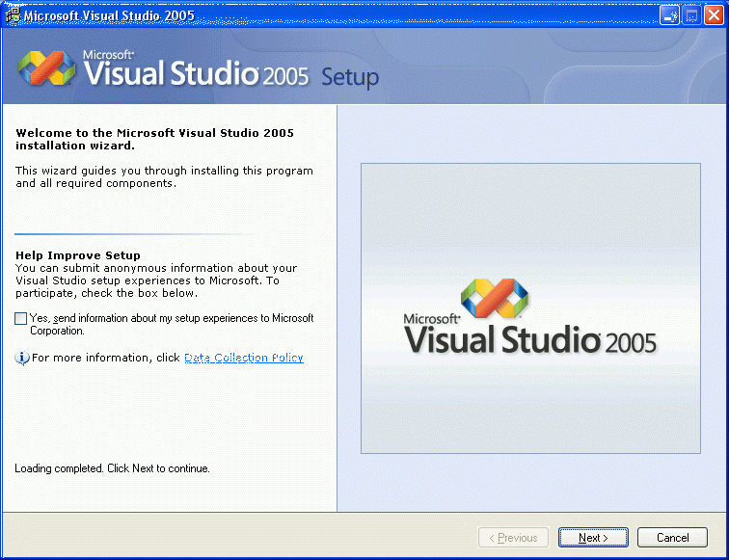The width and height of the screenshot is (729, 560).
Task: Click the Visual Studio logo in the header banner
Action: click(46, 68)
